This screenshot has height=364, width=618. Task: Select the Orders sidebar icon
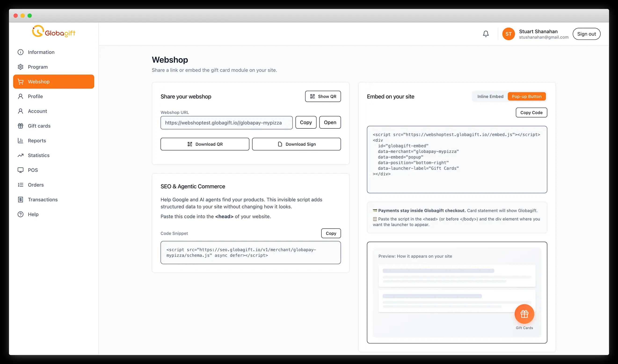point(21,185)
